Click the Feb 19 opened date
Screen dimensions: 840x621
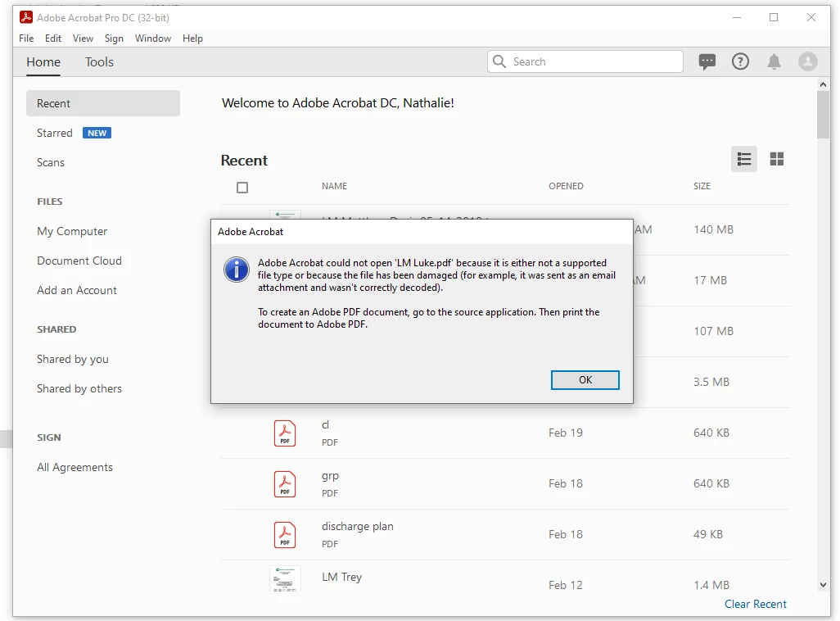(x=566, y=433)
